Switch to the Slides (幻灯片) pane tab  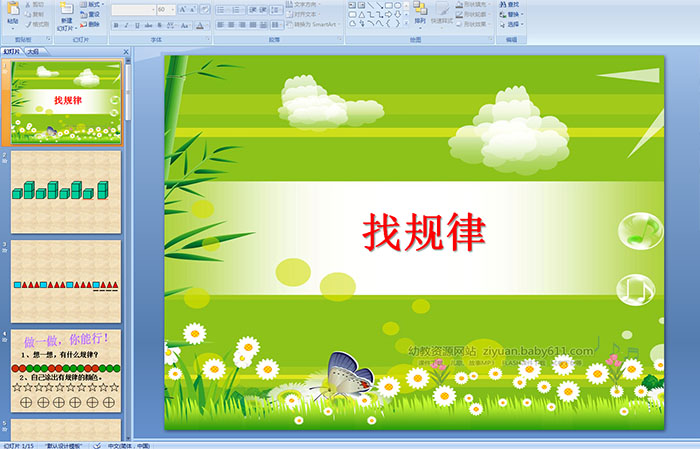pos(12,52)
